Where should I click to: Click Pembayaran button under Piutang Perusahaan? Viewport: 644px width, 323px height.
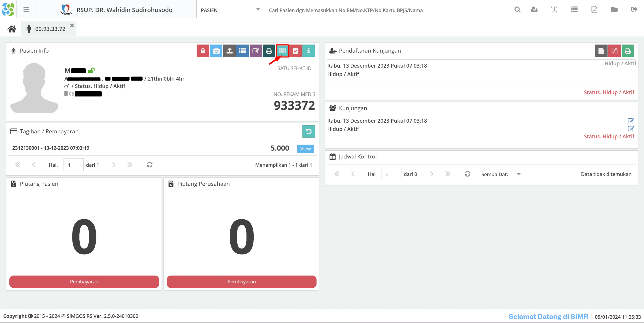point(242,281)
